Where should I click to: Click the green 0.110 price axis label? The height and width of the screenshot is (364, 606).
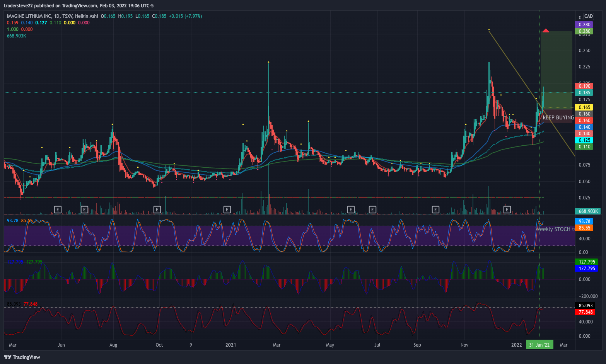(x=584, y=146)
